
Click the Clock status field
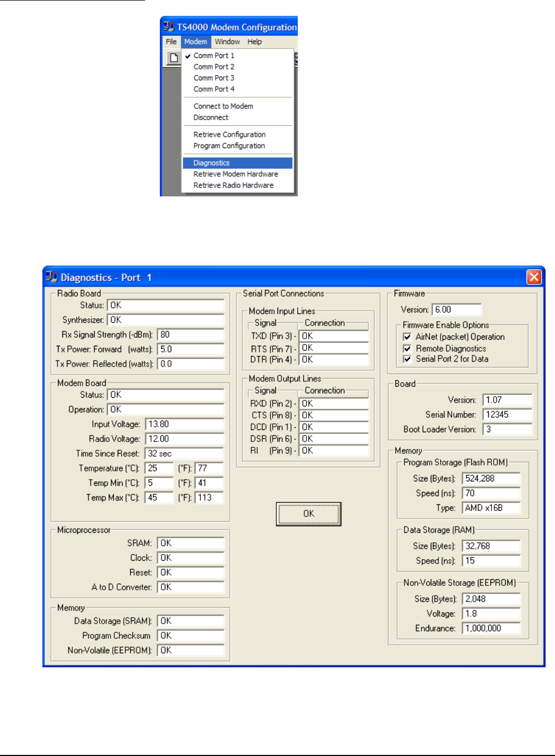(191, 558)
